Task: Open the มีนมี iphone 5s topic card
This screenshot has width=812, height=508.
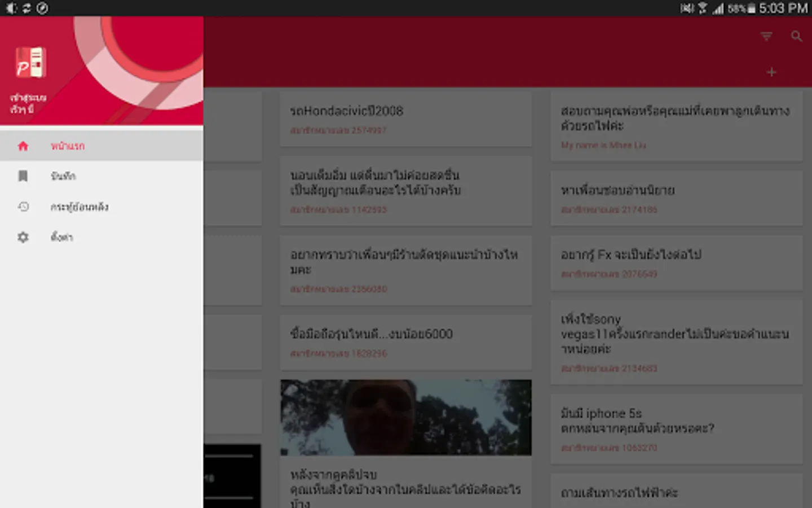Action: (x=676, y=429)
